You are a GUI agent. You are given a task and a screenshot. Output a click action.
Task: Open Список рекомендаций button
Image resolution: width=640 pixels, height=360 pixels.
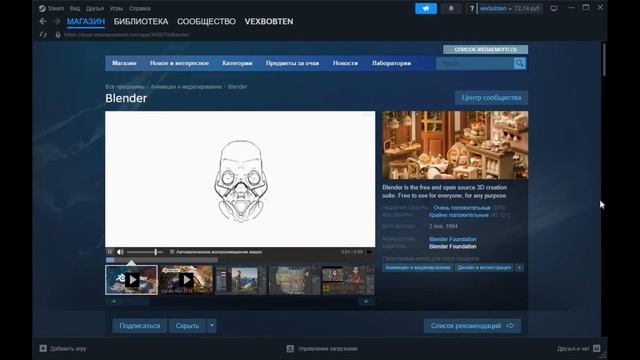tap(472, 326)
